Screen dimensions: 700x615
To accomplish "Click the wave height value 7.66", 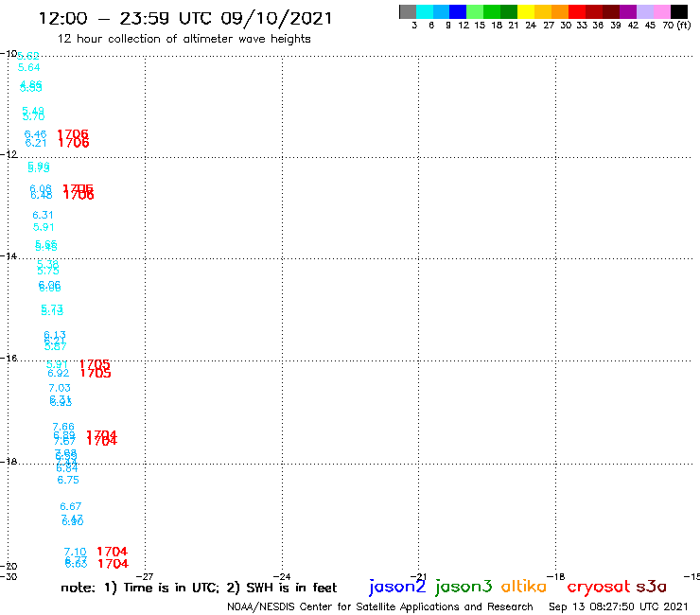I will [63, 427].
